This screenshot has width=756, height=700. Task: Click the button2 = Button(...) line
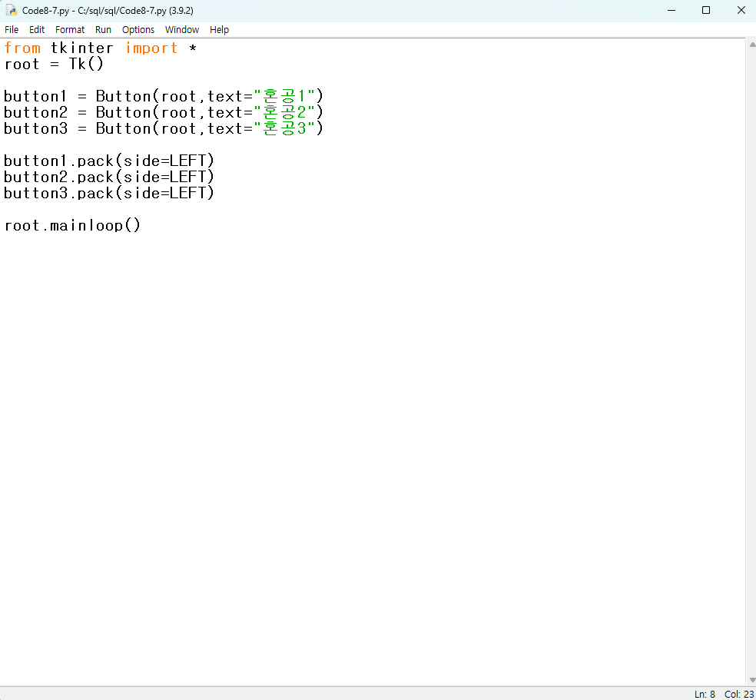pos(164,112)
